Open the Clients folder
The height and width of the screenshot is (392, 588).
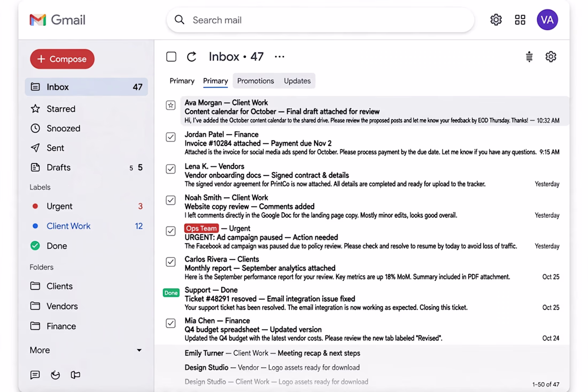coord(87,286)
